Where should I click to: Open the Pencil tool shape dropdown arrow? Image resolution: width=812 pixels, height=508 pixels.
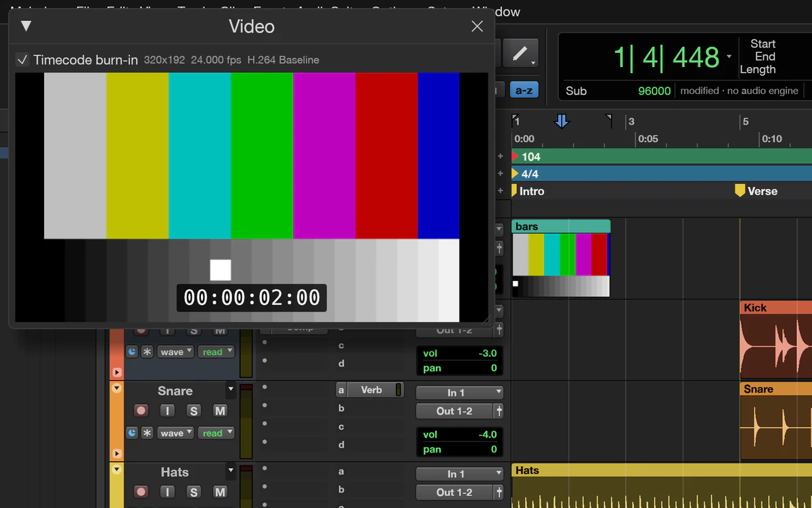(533, 63)
